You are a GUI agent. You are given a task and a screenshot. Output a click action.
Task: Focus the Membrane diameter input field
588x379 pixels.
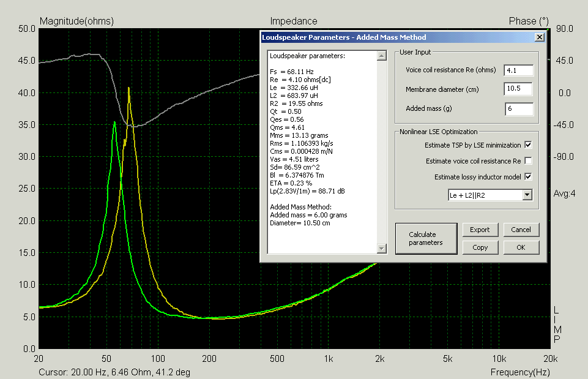(x=518, y=89)
